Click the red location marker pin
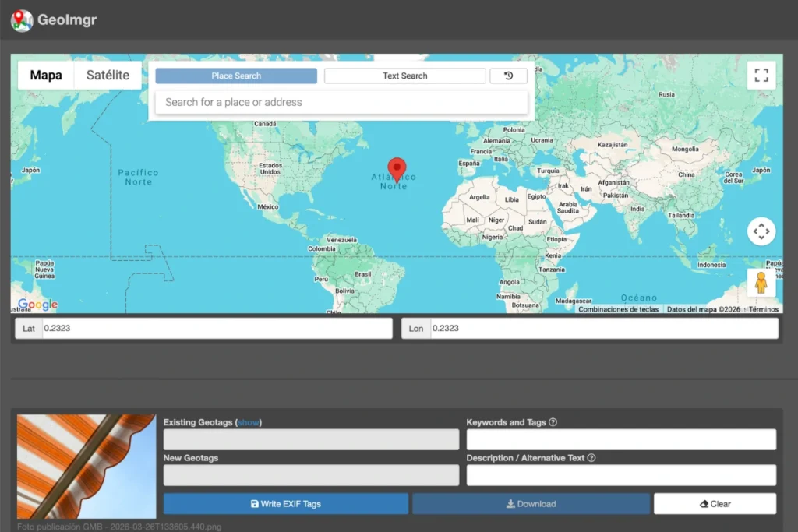 (x=397, y=169)
